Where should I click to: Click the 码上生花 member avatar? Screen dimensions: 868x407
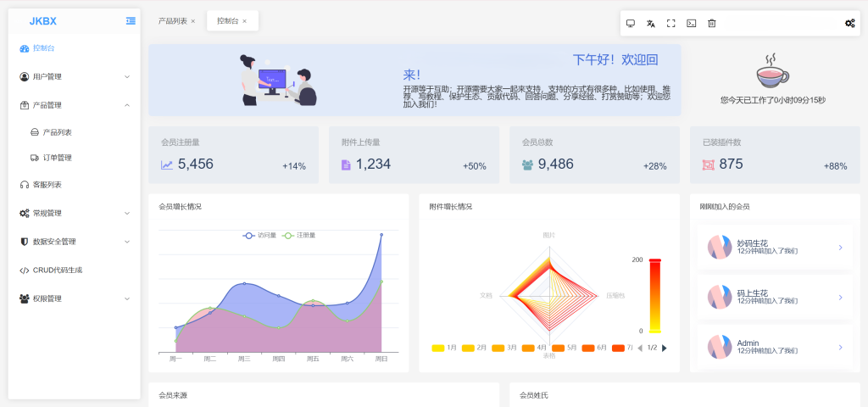[x=720, y=297]
